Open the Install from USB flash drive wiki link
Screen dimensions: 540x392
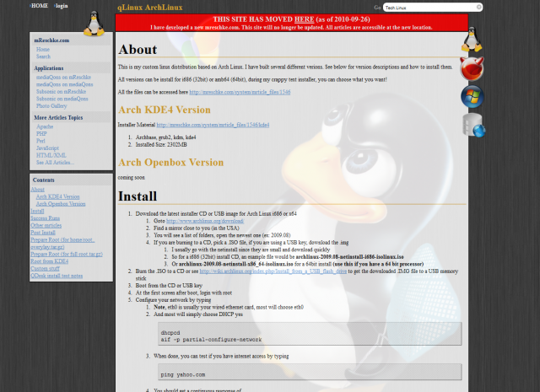(x=273, y=271)
